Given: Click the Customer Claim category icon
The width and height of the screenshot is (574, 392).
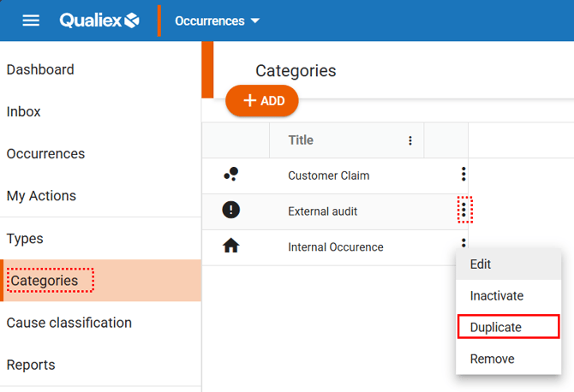Looking at the screenshot, I should [230, 175].
